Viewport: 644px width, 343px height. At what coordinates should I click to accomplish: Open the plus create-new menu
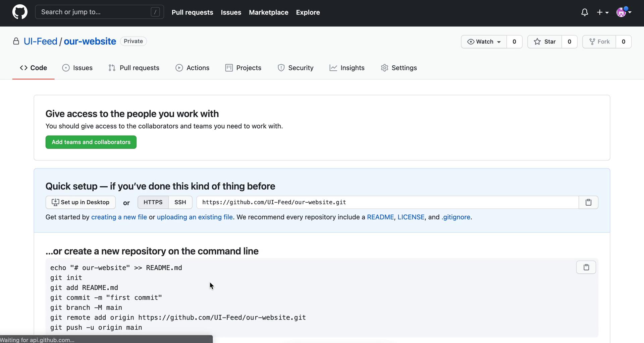click(x=603, y=12)
